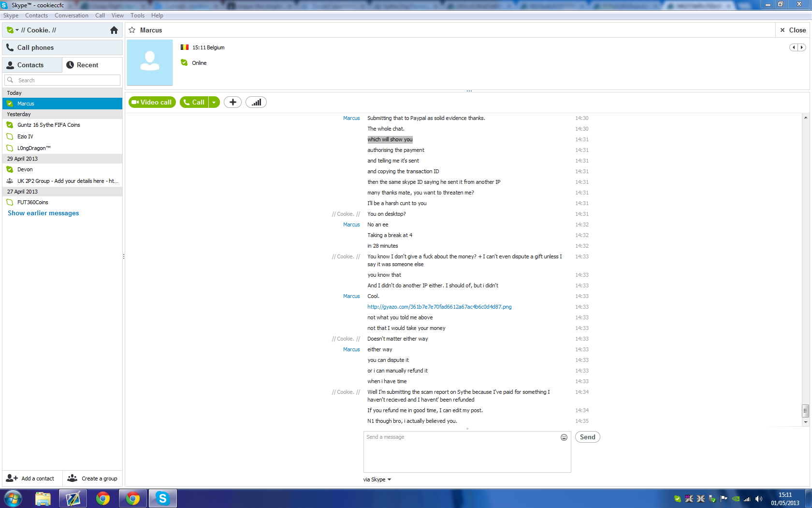Open the emoticon picker smiley
The width and height of the screenshot is (812, 508).
coord(564,437)
